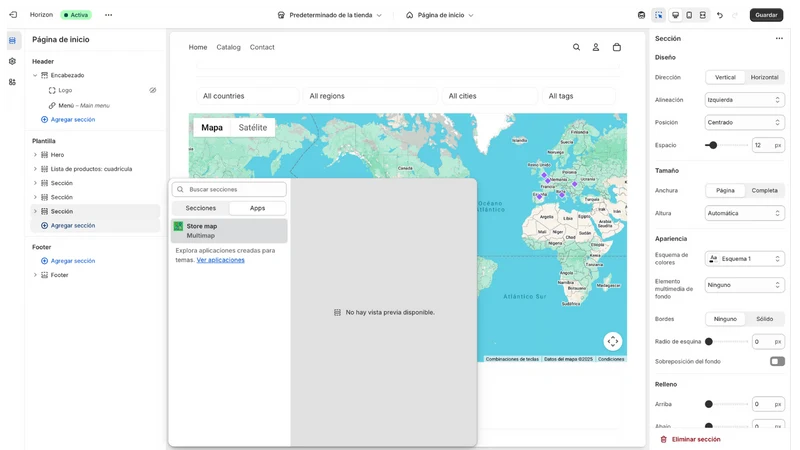Switch map to Mapa view
Screen dimensions: 800x450
coord(212,128)
